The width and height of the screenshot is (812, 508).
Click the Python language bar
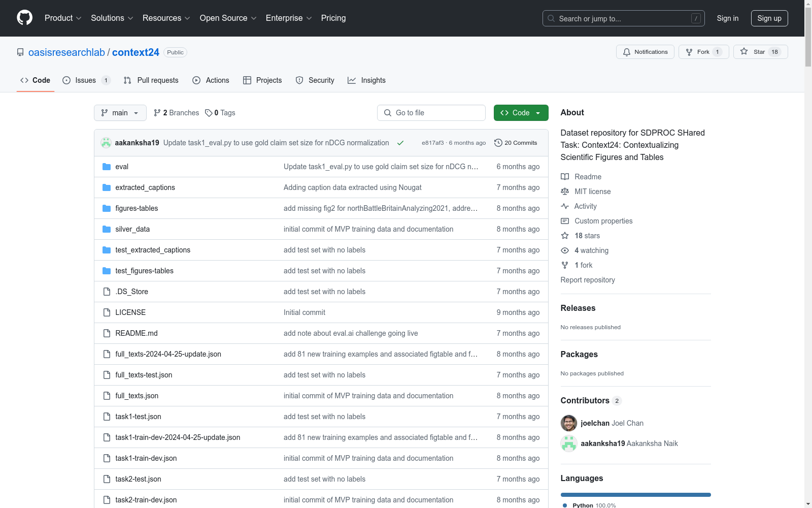(x=636, y=495)
